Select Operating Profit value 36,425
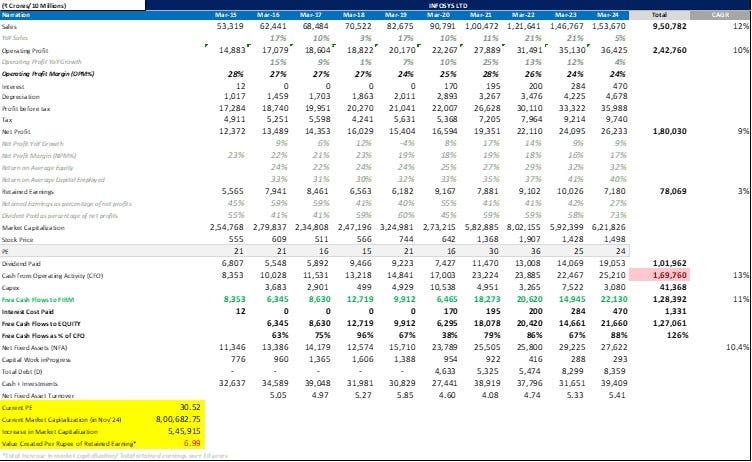 point(613,50)
